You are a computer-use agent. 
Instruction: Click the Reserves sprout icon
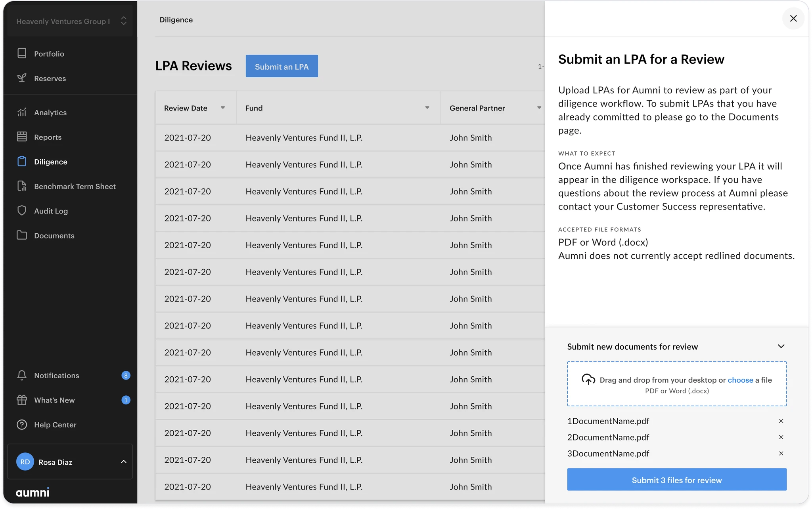[22, 78]
